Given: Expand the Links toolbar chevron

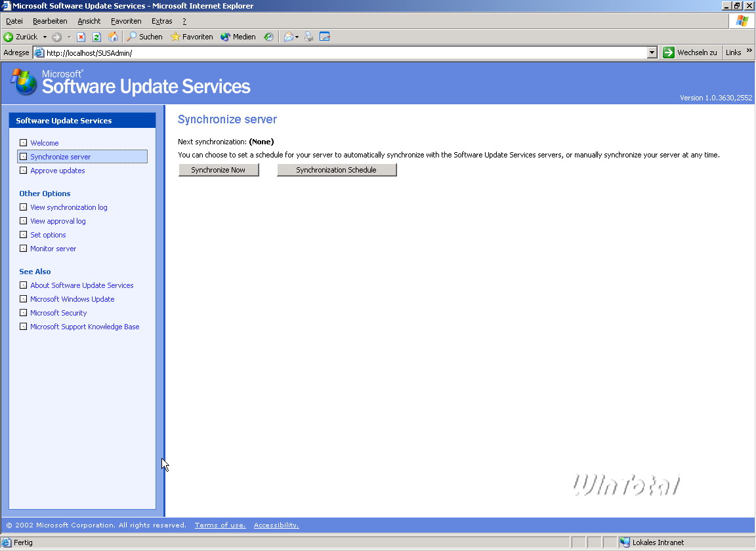Looking at the screenshot, I should (749, 50).
